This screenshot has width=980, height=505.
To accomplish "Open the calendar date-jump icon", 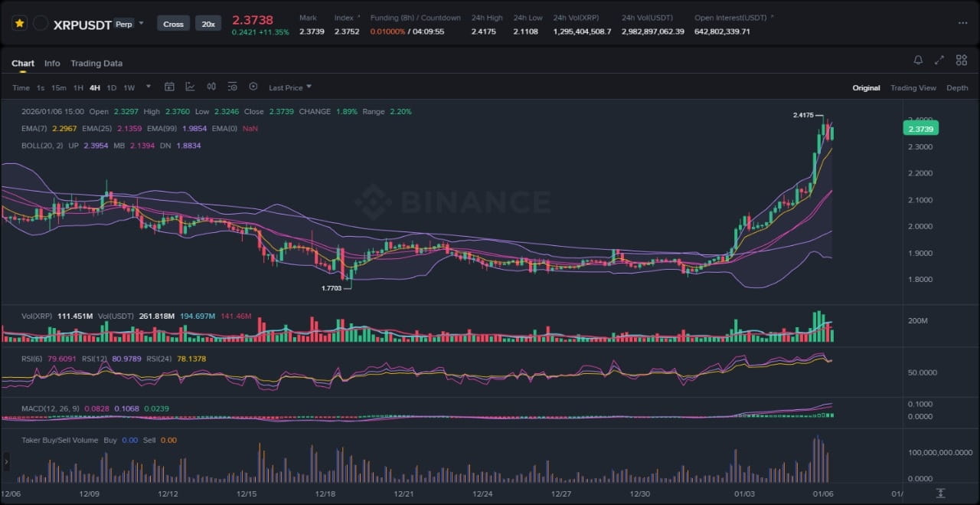I will point(169,87).
